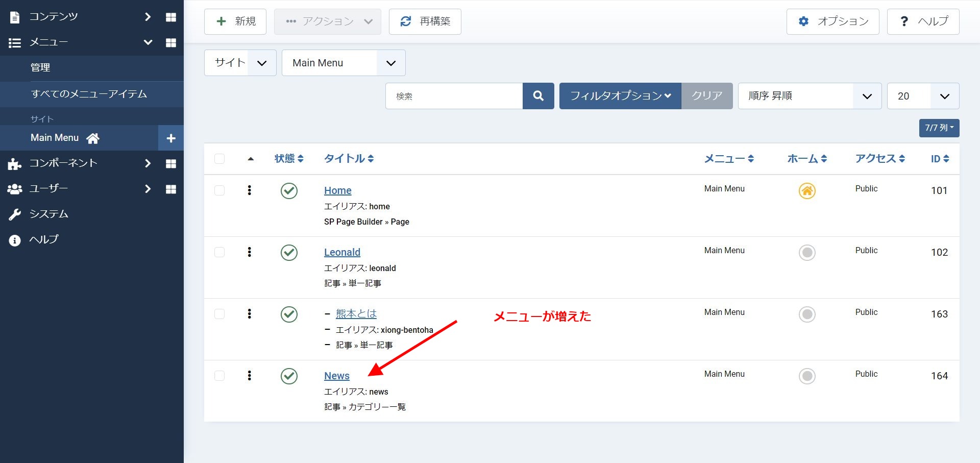
Task: Click the published status icon for News
Action: coord(289,376)
